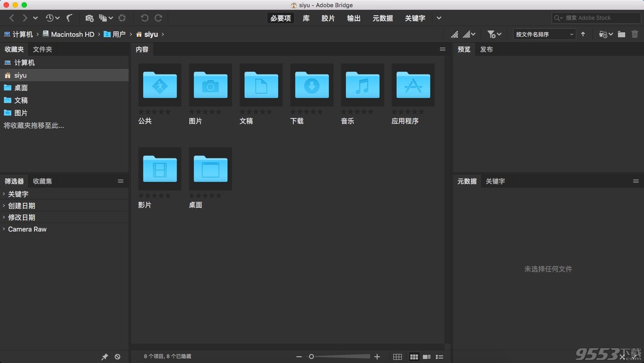Click the clear filter icon

[x=117, y=357]
